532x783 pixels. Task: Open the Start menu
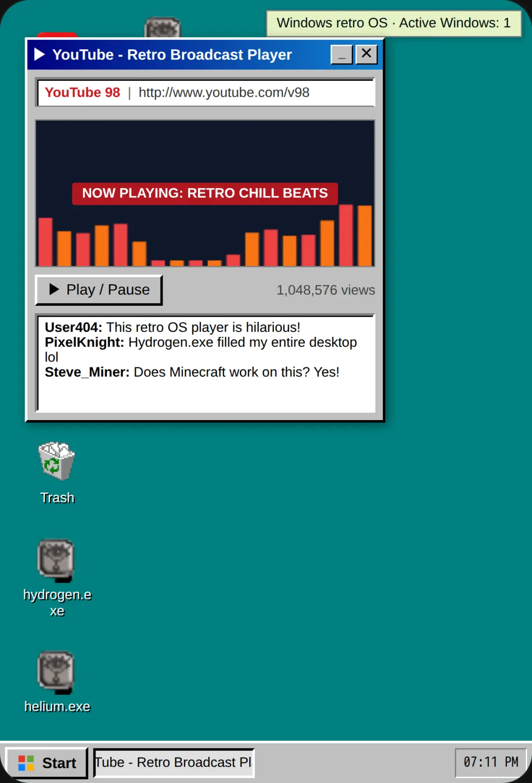(47, 763)
